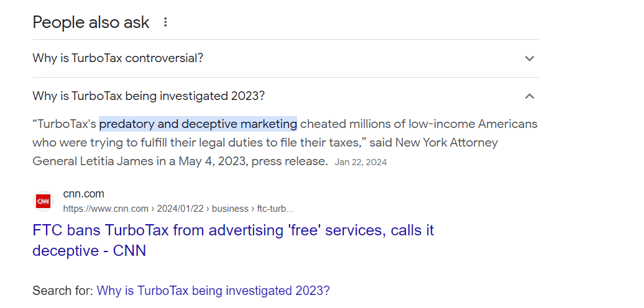Click the question 'Why is TurboTax controversial?'
Viewport: 644px width, 308px height.
[117, 58]
